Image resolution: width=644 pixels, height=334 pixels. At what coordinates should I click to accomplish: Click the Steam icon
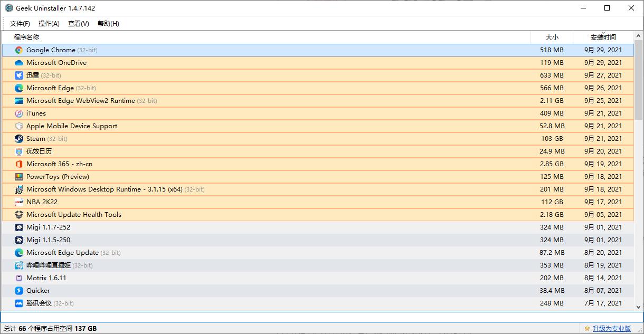19,139
